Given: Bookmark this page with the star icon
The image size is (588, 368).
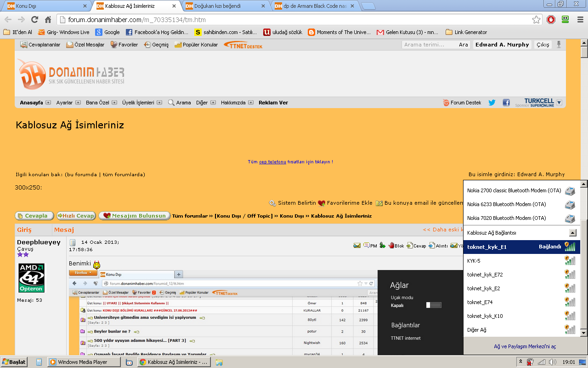Looking at the screenshot, I should [x=536, y=20].
